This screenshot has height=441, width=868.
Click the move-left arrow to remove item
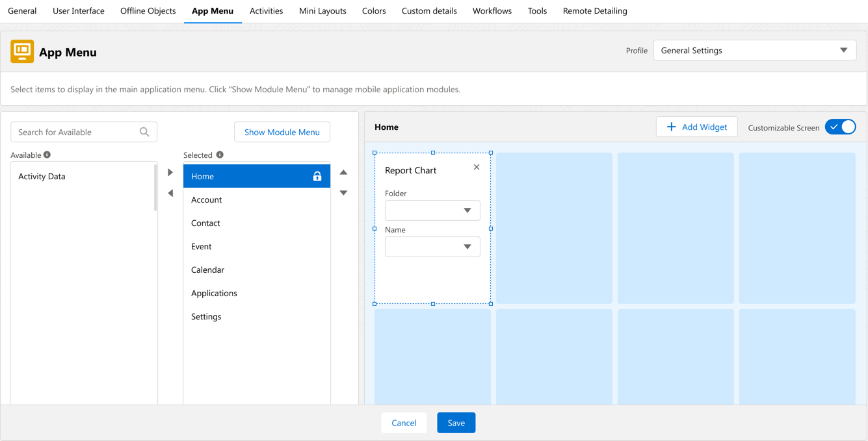click(170, 193)
